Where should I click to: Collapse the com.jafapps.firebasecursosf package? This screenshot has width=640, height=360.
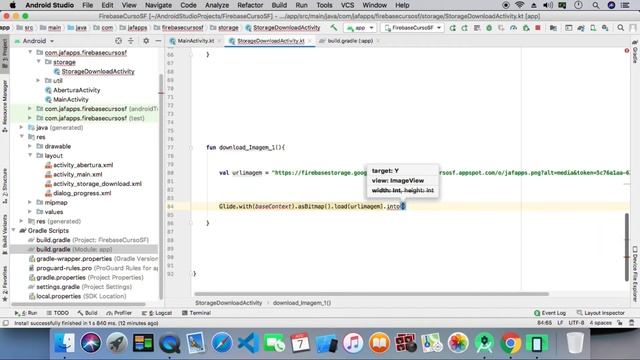tap(30, 52)
